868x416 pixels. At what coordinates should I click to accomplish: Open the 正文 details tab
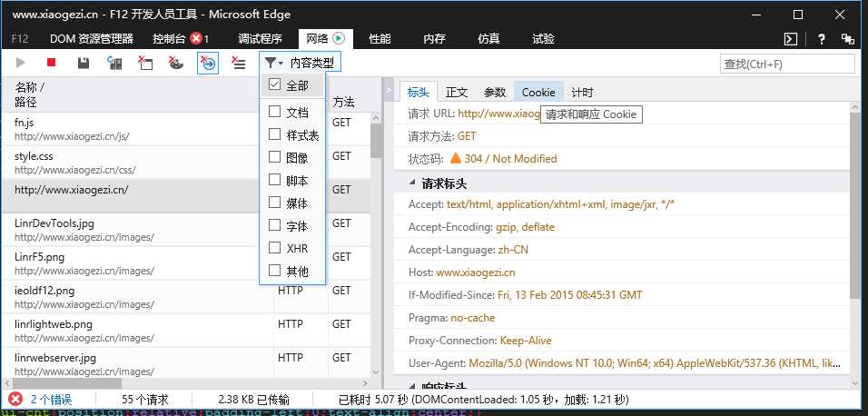[457, 93]
